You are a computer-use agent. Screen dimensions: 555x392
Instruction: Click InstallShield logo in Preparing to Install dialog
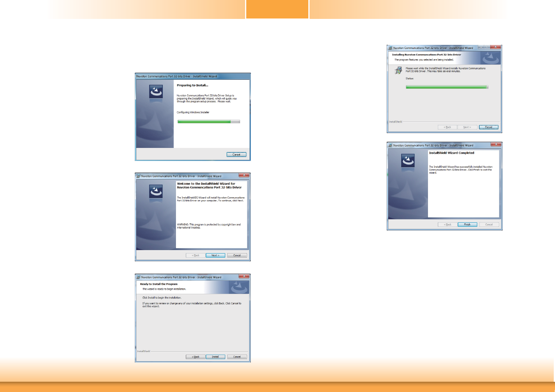click(156, 92)
